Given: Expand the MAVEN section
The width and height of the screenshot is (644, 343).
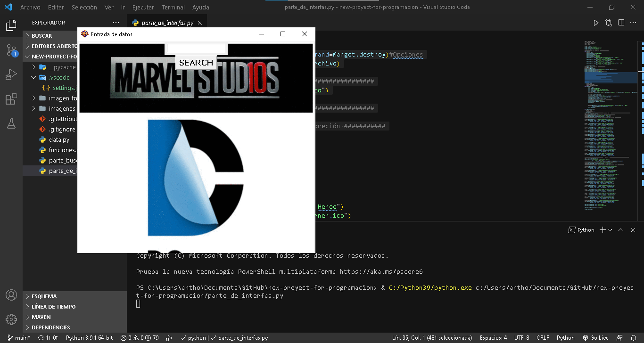Looking at the screenshot, I should [74, 317].
